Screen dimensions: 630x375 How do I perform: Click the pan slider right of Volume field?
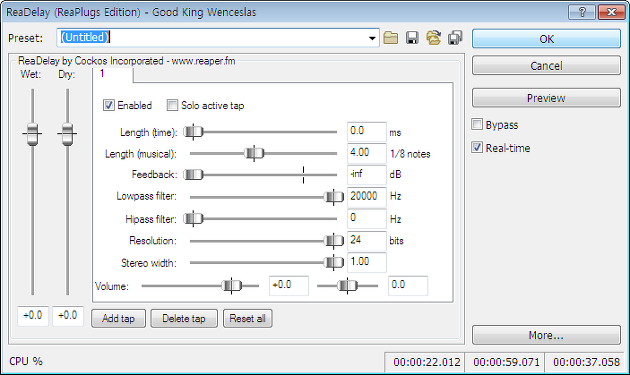click(347, 286)
